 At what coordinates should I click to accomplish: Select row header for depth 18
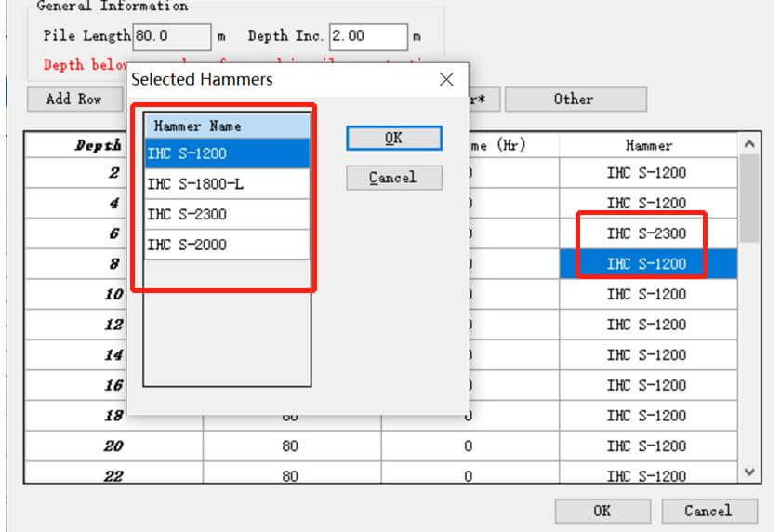click(75, 416)
